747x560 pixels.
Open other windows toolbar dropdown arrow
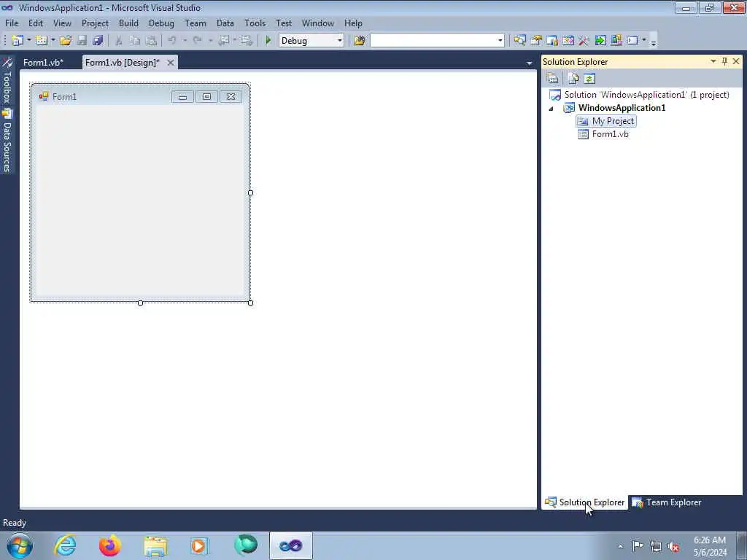point(643,41)
